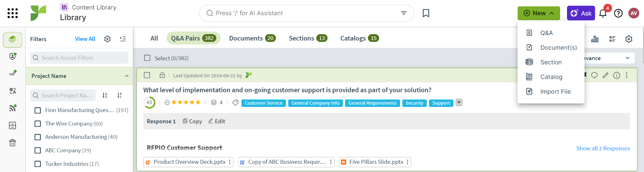The width and height of the screenshot is (644, 172).
Task: Open the filter settings gear icon
Action: click(x=108, y=39)
